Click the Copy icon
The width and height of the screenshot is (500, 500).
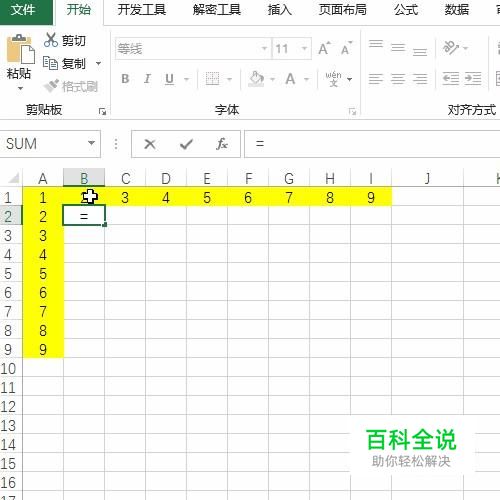[51, 63]
